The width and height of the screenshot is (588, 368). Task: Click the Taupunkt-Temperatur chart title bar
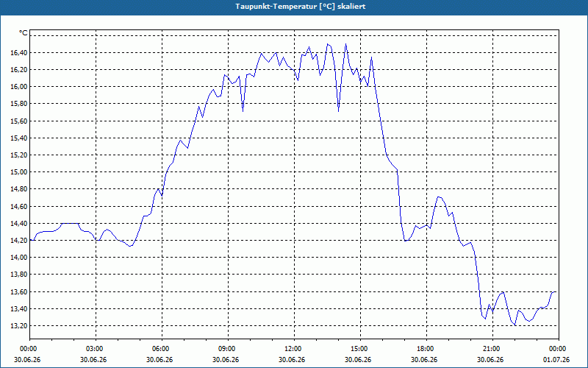pos(294,7)
